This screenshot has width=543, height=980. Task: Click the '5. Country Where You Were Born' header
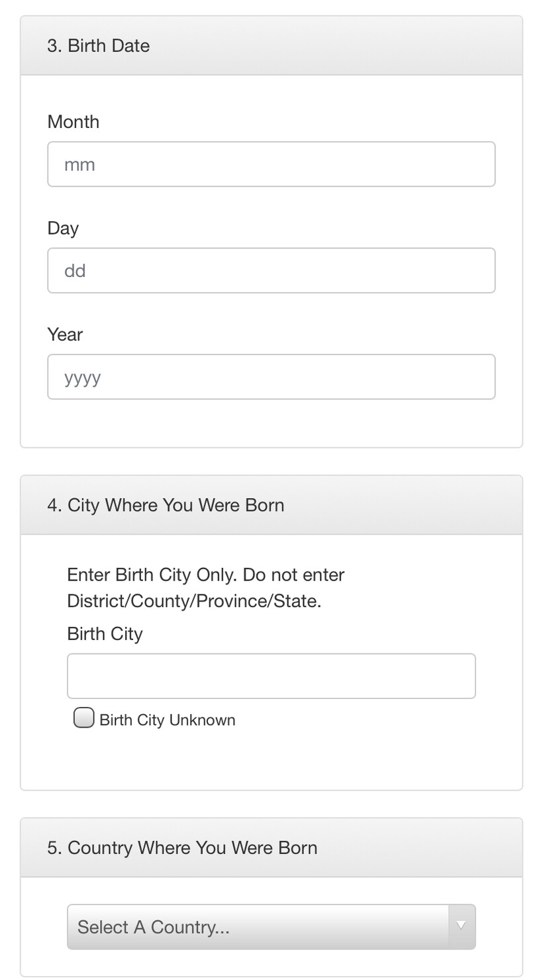point(182,848)
